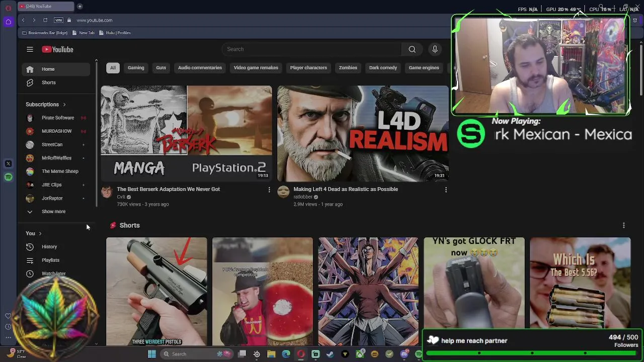Select the Audio commentaries chip
Image resolution: width=644 pixels, height=362 pixels.
click(x=200, y=68)
